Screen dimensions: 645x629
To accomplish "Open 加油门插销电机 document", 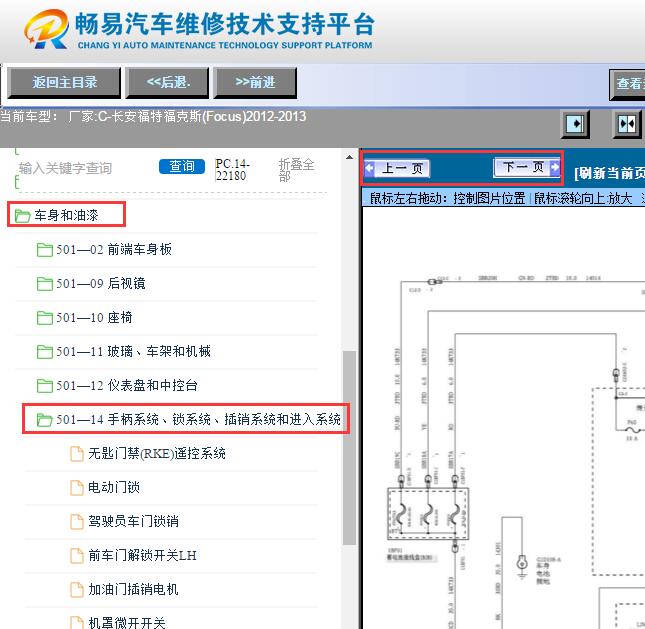I will [133, 590].
